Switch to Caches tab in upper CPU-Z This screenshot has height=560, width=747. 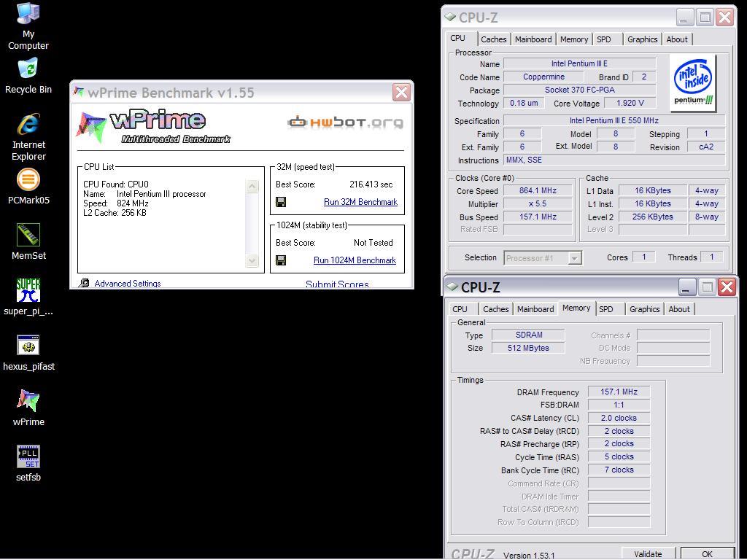click(x=494, y=39)
